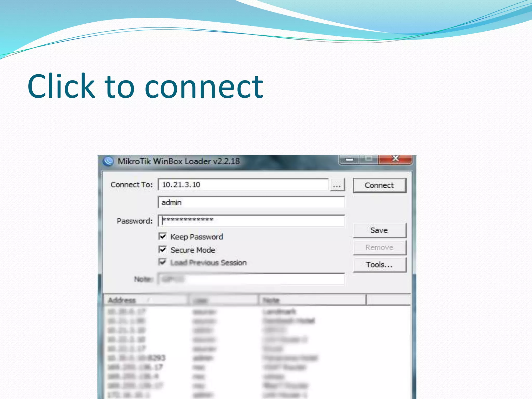Click the Save button
Viewport: 532px width, 399px height.
click(x=379, y=230)
